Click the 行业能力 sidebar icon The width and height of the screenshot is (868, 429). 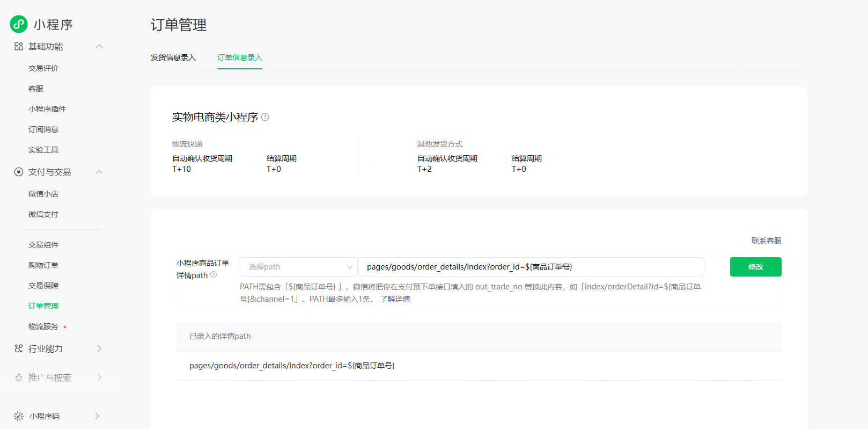(x=19, y=349)
